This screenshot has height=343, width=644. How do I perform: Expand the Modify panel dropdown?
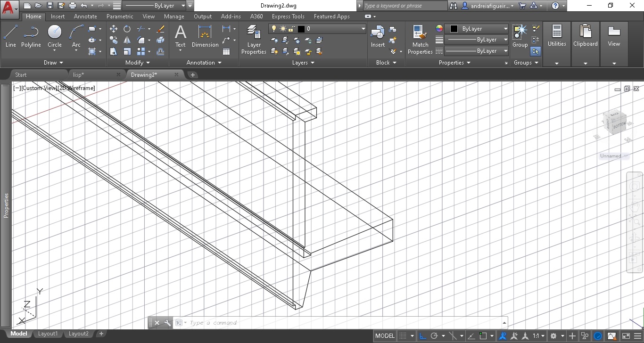tap(138, 63)
